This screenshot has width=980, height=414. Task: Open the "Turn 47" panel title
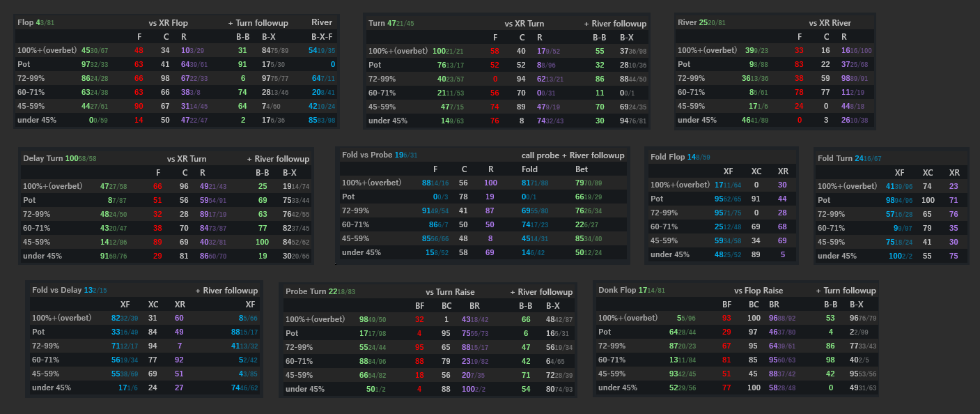click(x=391, y=23)
